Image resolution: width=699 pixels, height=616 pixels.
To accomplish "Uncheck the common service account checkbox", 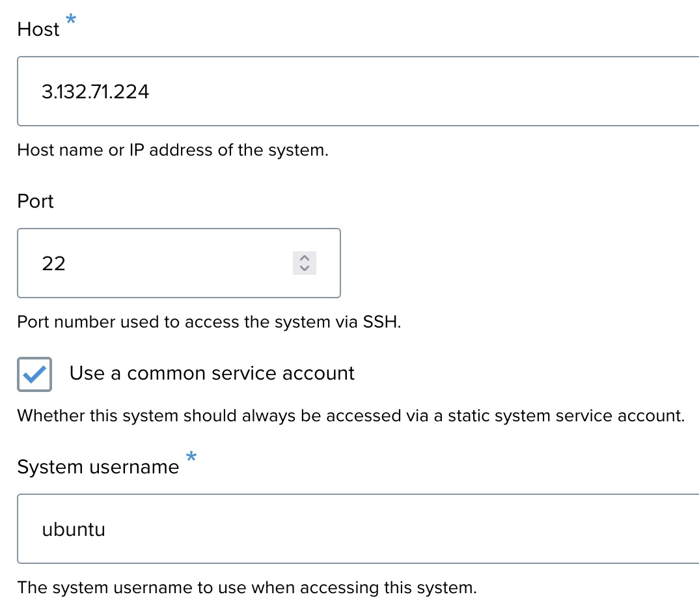I will coord(34,374).
